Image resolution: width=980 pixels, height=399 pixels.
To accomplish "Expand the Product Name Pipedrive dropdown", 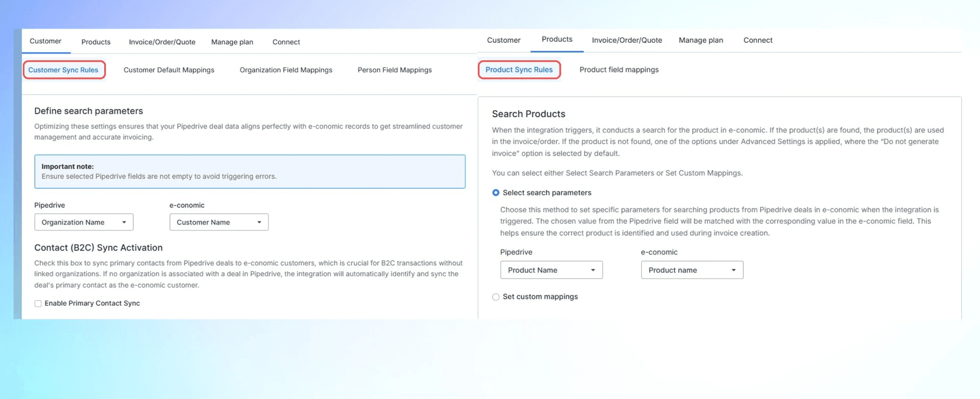I will tap(551, 270).
